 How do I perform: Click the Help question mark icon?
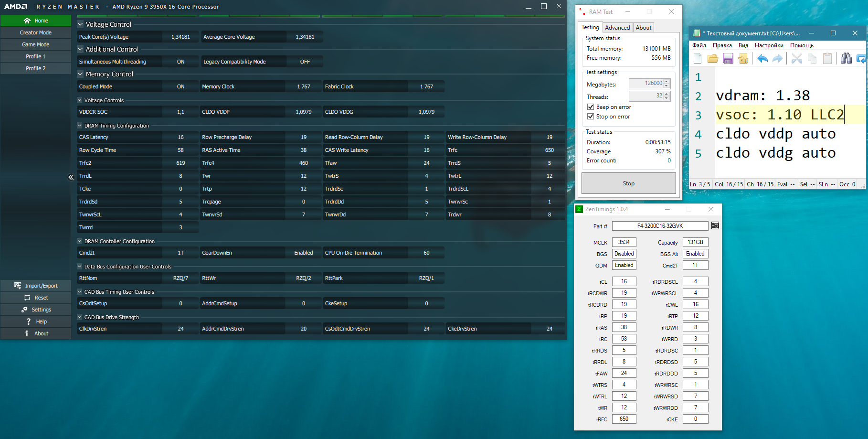[x=29, y=321]
